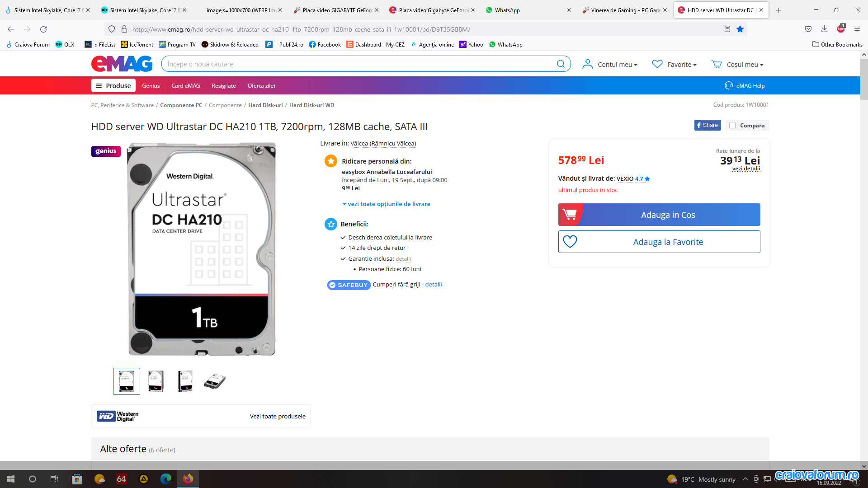Open a new browser tab
This screenshot has height=488, width=868.
pyautogui.click(x=778, y=10)
